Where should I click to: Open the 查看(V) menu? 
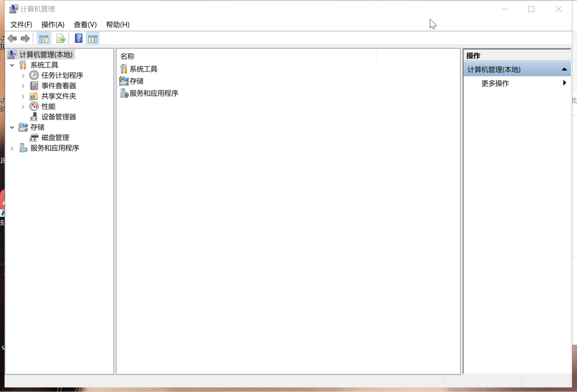click(85, 25)
